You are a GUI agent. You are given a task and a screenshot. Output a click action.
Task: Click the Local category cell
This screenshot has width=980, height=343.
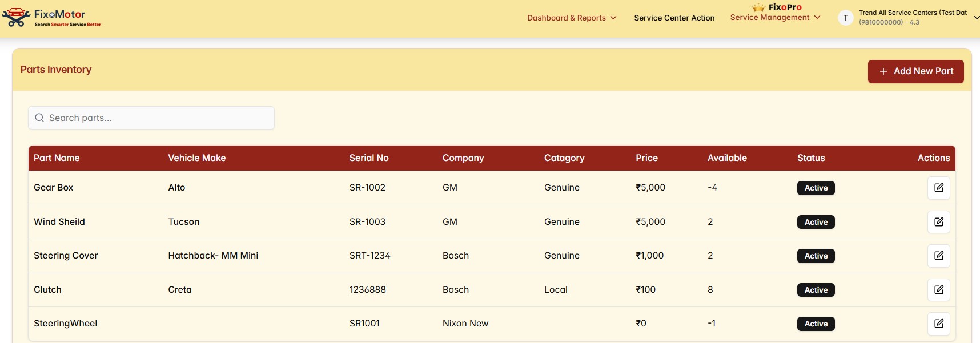click(x=556, y=290)
